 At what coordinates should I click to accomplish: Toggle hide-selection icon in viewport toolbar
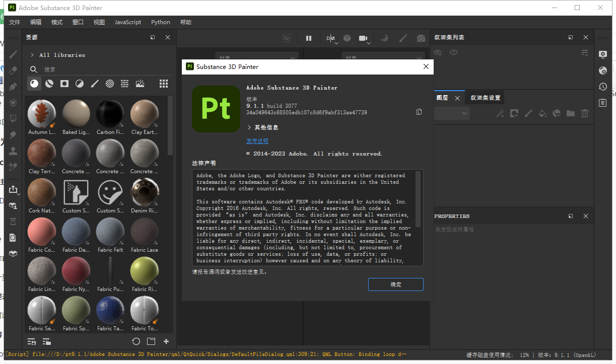point(287,38)
